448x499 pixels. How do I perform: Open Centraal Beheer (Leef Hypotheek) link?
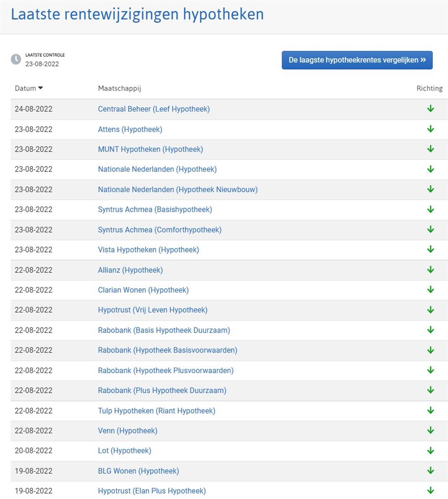click(x=153, y=109)
